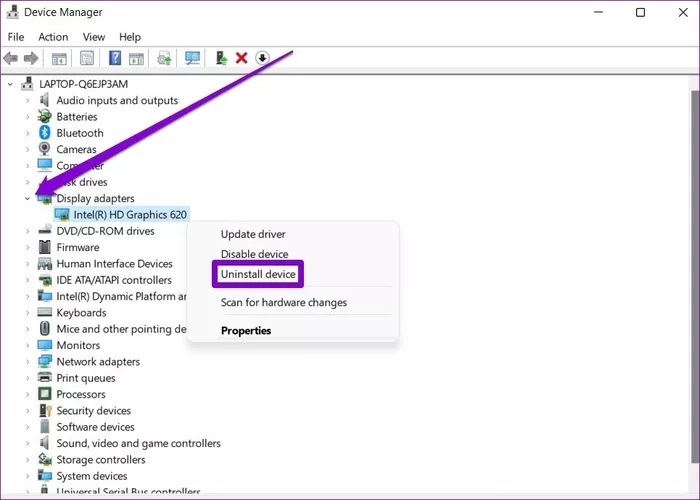Expand Sound, video and game controllers chevron
This screenshot has width=700, height=500.
[x=27, y=443]
